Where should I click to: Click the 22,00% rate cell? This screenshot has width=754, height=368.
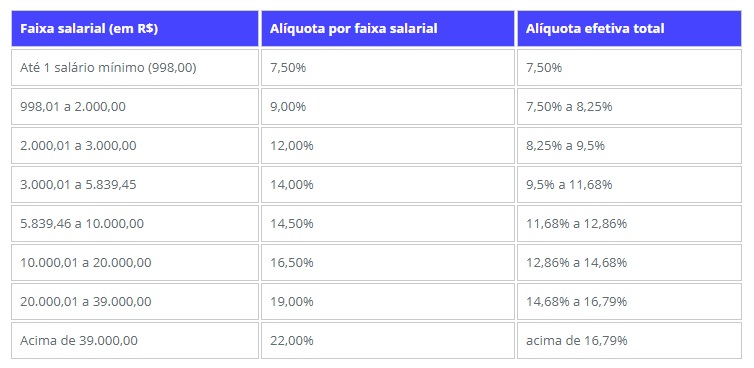click(x=388, y=341)
